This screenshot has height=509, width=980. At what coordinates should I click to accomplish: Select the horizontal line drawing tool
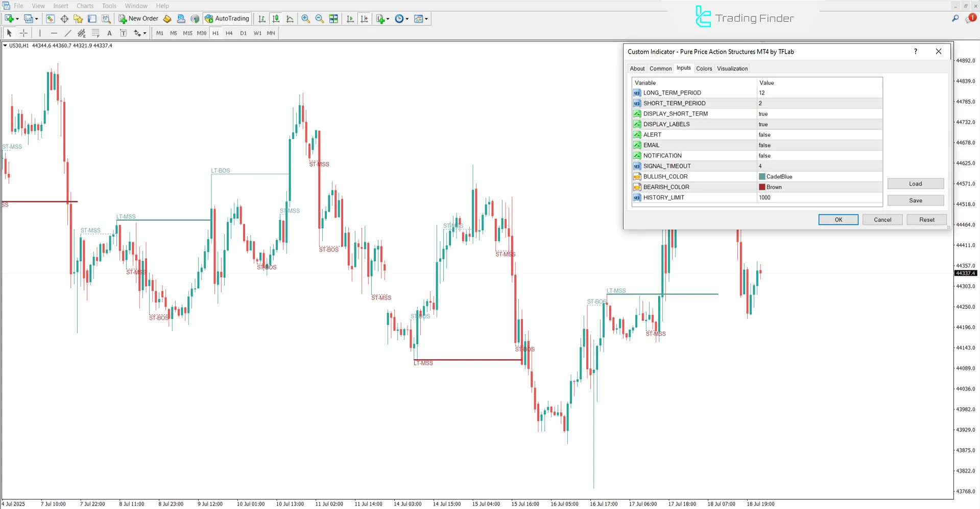click(54, 33)
